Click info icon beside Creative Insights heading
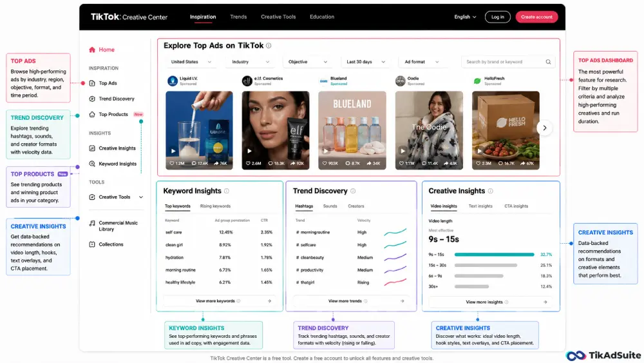This screenshot has height=363, width=644. click(490, 191)
